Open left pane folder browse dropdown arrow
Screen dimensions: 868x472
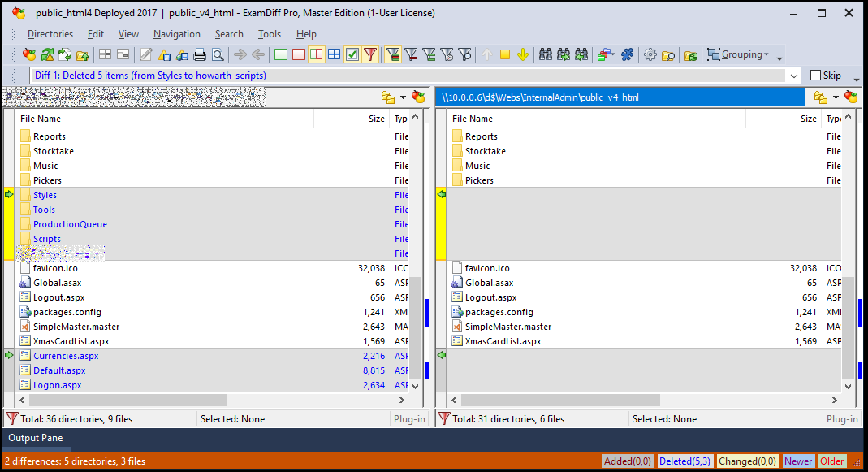pos(403,97)
